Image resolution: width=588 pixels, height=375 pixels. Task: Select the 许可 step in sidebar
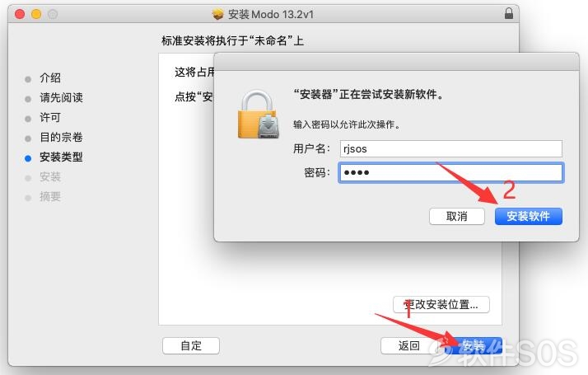tap(50, 118)
